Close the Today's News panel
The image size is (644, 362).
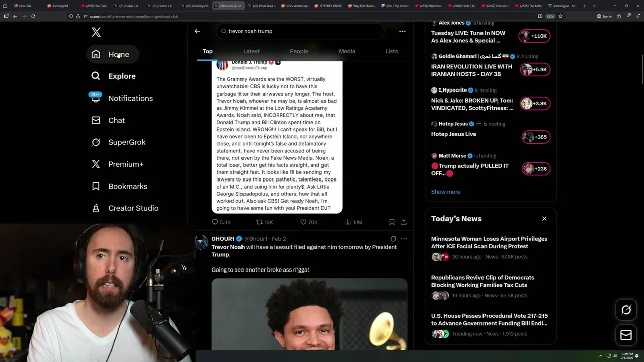click(x=544, y=219)
